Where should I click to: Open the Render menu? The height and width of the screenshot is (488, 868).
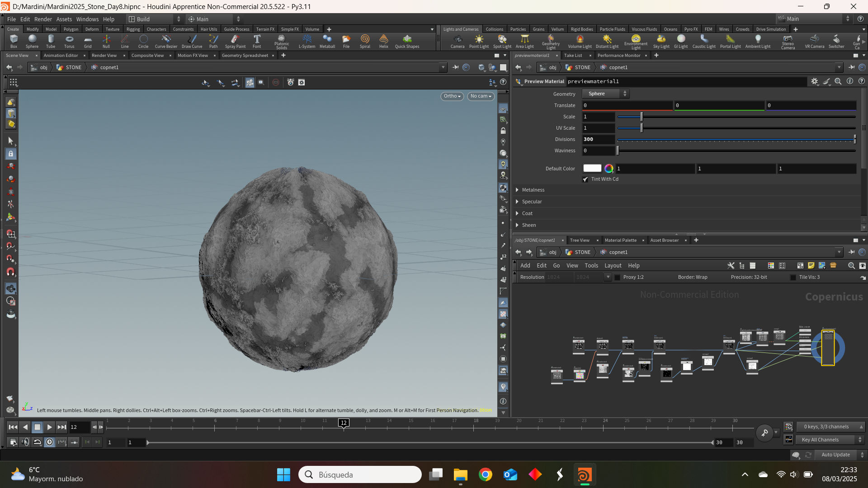[x=43, y=19]
